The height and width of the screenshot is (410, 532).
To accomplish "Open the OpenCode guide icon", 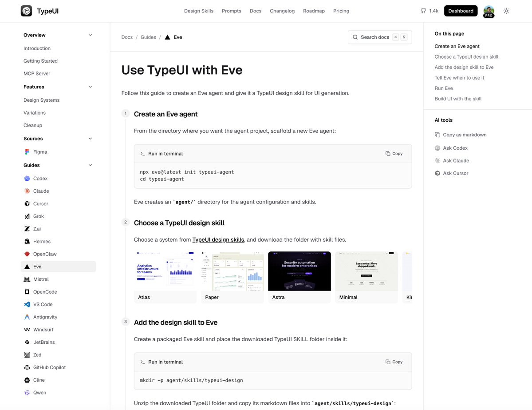I will [x=27, y=292].
